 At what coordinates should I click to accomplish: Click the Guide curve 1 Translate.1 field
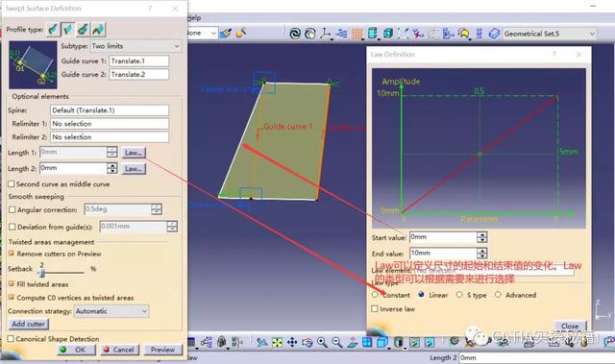138,61
